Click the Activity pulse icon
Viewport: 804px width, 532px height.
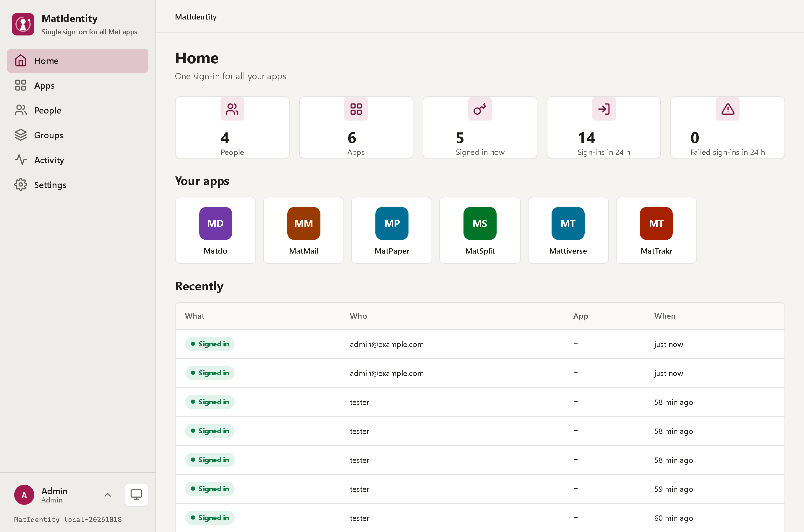point(21,160)
